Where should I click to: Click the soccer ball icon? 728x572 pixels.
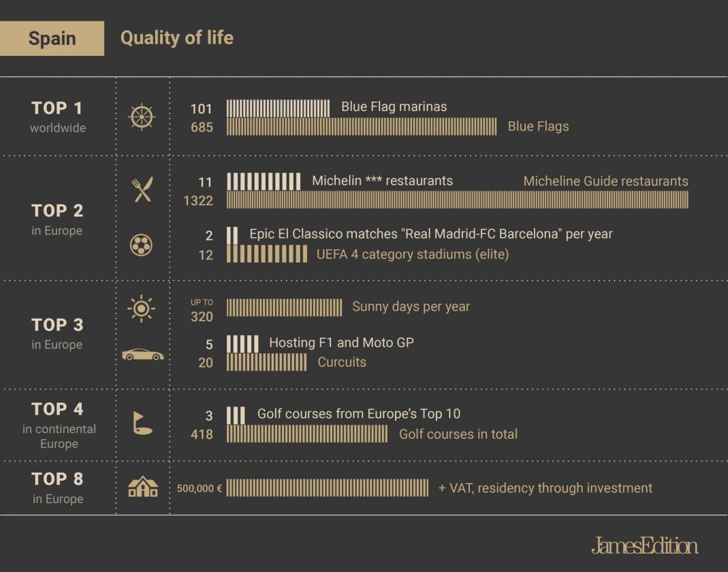point(141,245)
